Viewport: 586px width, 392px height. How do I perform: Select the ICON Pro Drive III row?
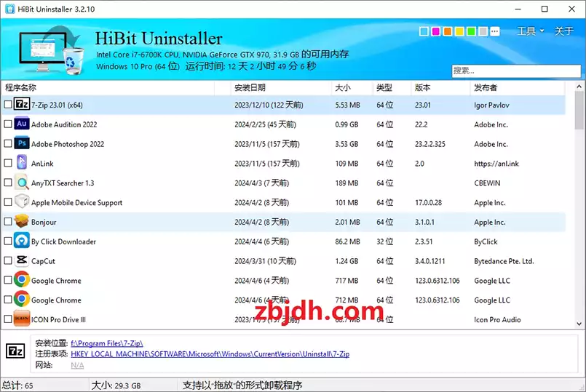point(284,319)
